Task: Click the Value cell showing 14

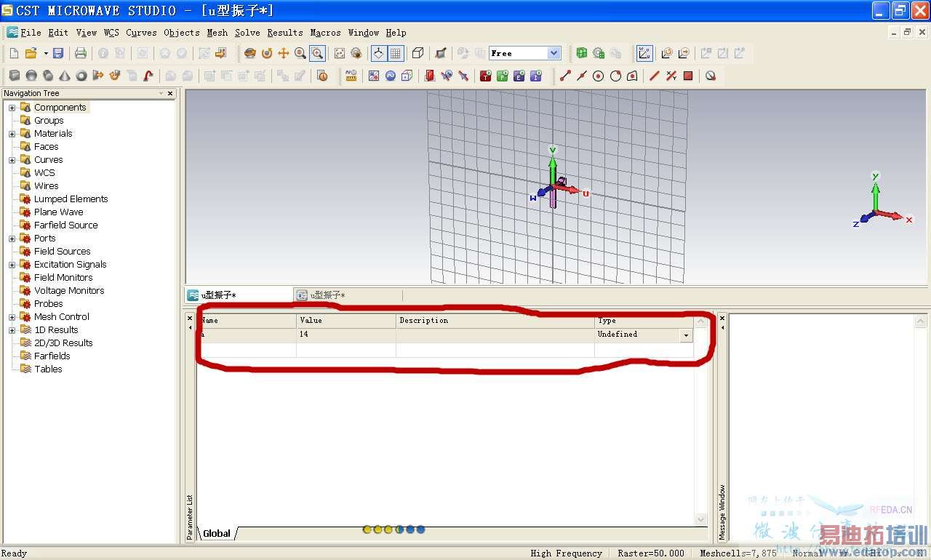Action: pyautogui.click(x=346, y=335)
